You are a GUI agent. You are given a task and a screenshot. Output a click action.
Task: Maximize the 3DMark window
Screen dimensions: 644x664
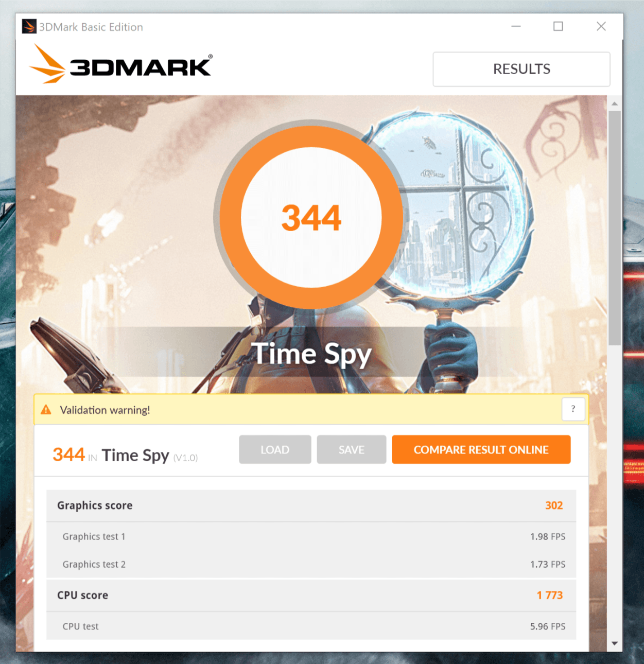[x=558, y=26]
